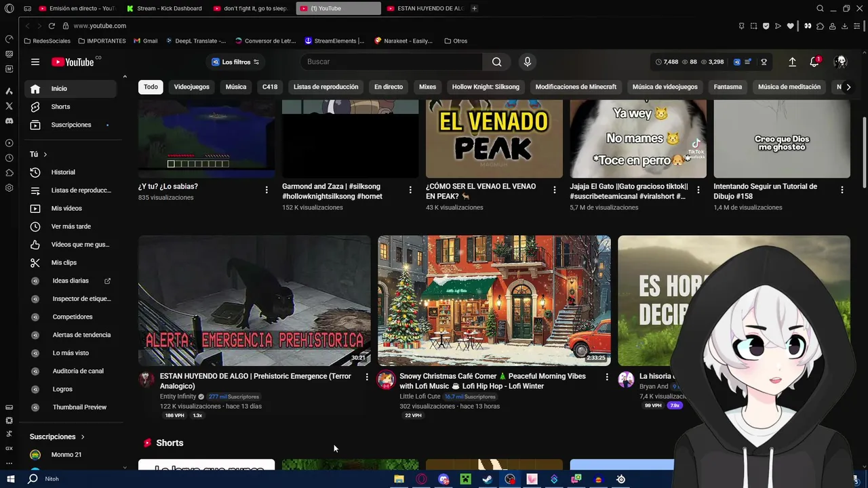This screenshot has width=868, height=488.
Task: Select the Mixes filter chip
Action: click(x=427, y=87)
